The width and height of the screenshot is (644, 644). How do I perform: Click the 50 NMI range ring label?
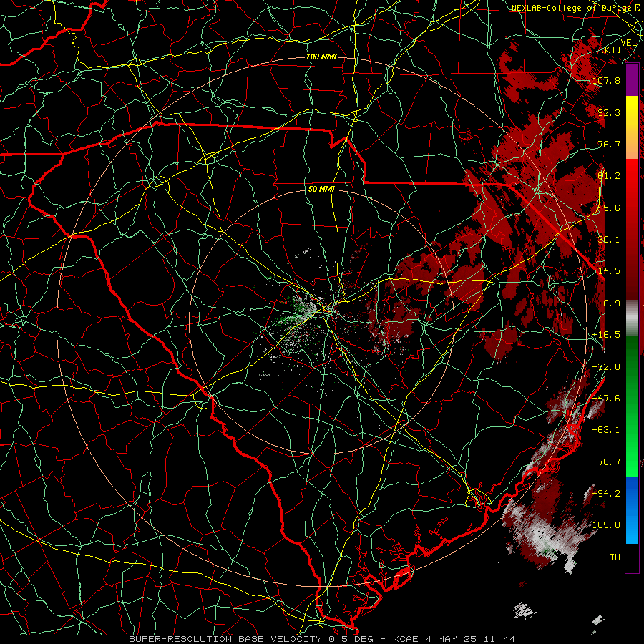[321, 190]
